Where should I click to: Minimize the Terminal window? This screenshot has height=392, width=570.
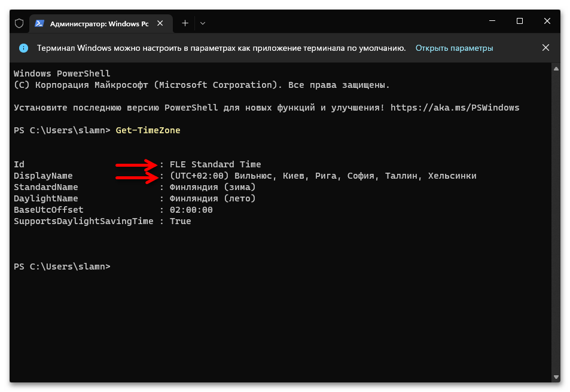tap(492, 21)
